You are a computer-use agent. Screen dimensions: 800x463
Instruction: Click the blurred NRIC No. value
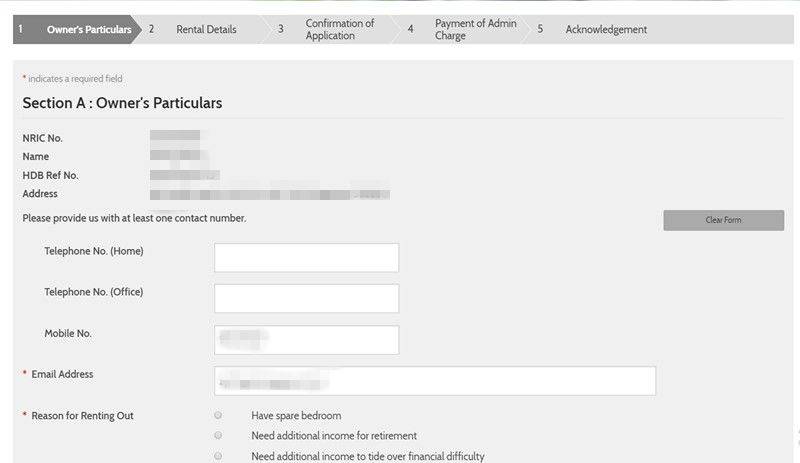175,137
